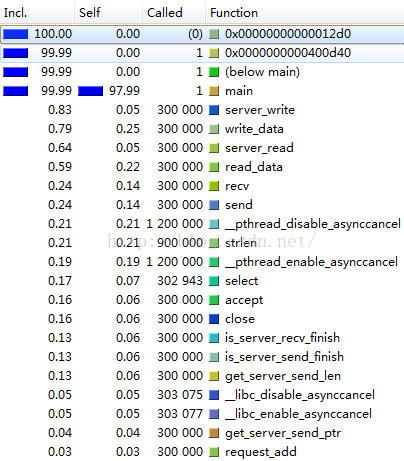Click the color square beside __pthread_enable_asynccancel

click(x=214, y=262)
